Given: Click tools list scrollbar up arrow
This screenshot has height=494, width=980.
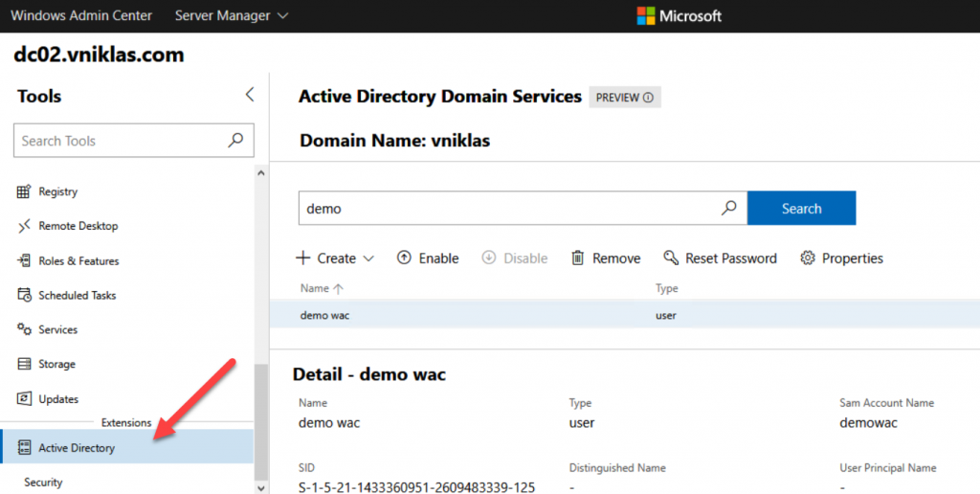Looking at the screenshot, I should [x=261, y=173].
